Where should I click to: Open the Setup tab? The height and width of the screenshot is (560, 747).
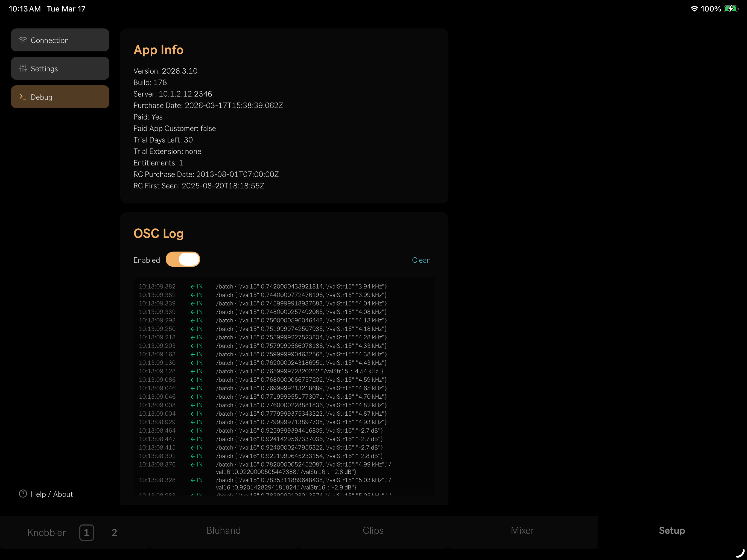tap(672, 530)
